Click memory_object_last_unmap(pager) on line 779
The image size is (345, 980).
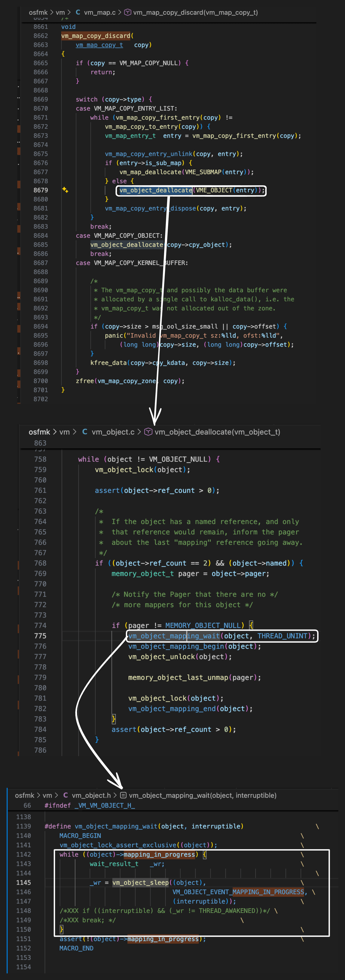point(192,677)
